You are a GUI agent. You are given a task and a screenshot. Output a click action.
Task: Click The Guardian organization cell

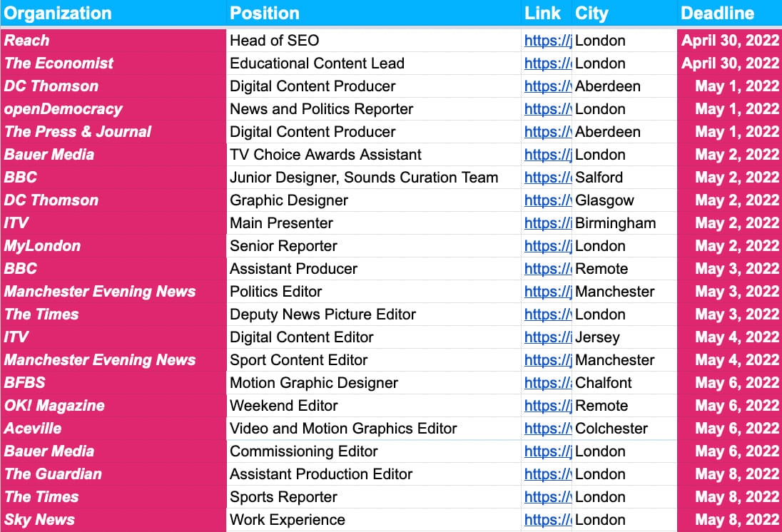click(x=54, y=474)
